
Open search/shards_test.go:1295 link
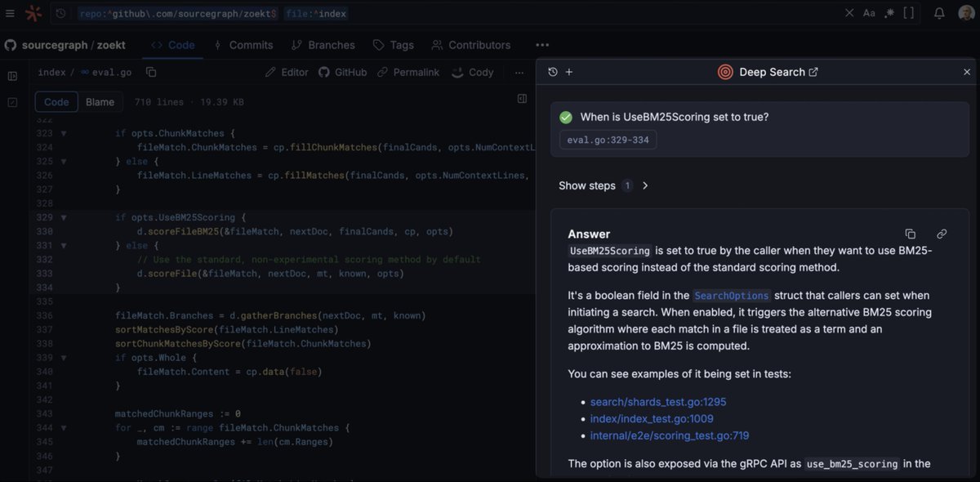(x=658, y=402)
